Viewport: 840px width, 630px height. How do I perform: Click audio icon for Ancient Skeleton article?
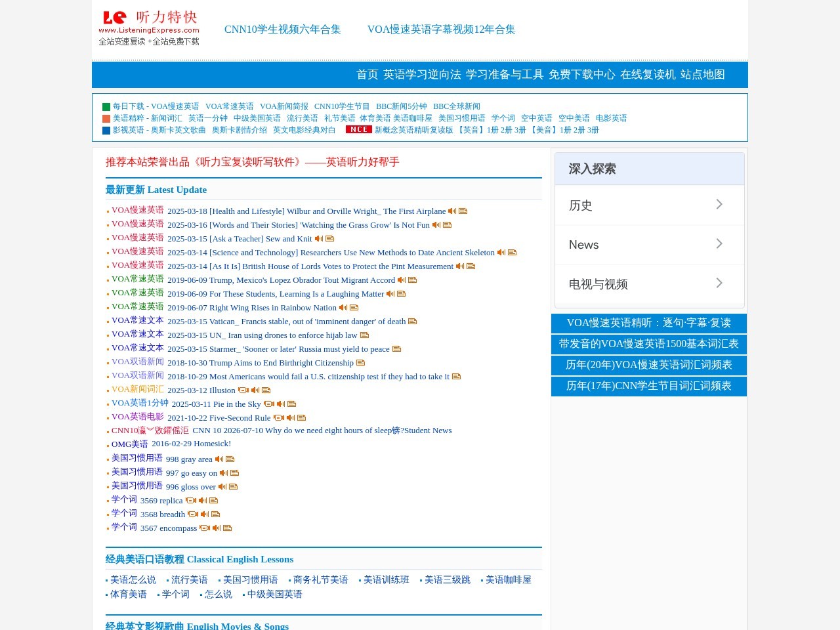click(501, 253)
